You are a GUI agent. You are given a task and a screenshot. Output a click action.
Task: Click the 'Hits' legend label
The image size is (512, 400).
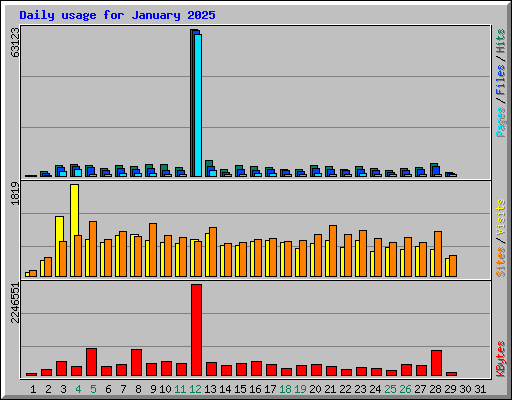[x=500, y=41]
